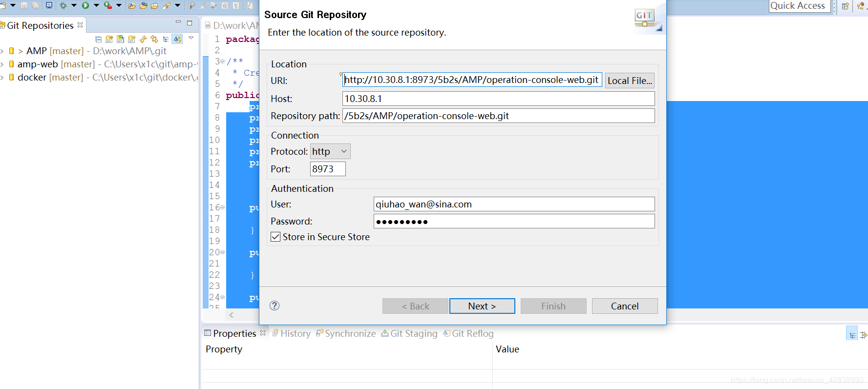This screenshot has width=868, height=389.
Task: Click the Port field showing 8973
Action: [x=328, y=169]
